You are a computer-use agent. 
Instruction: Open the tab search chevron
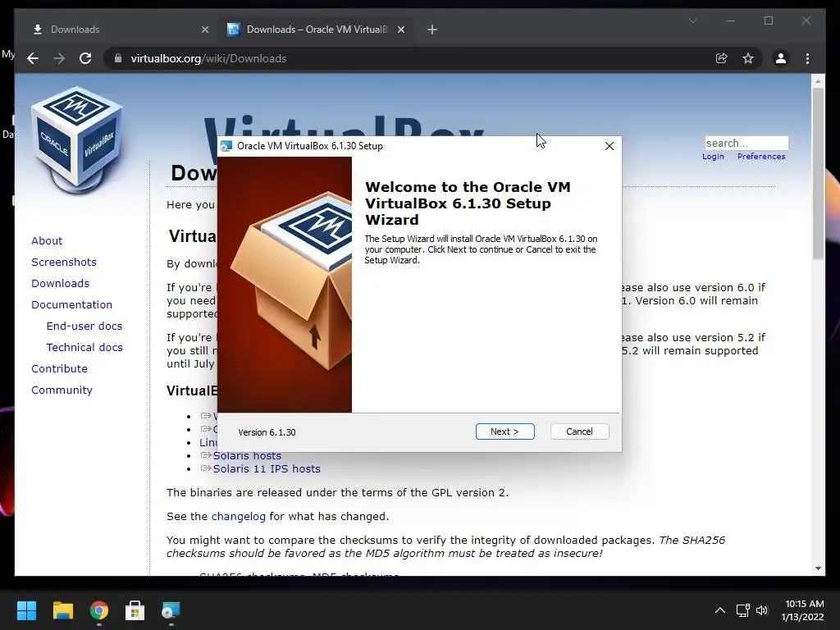pyautogui.click(x=692, y=21)
